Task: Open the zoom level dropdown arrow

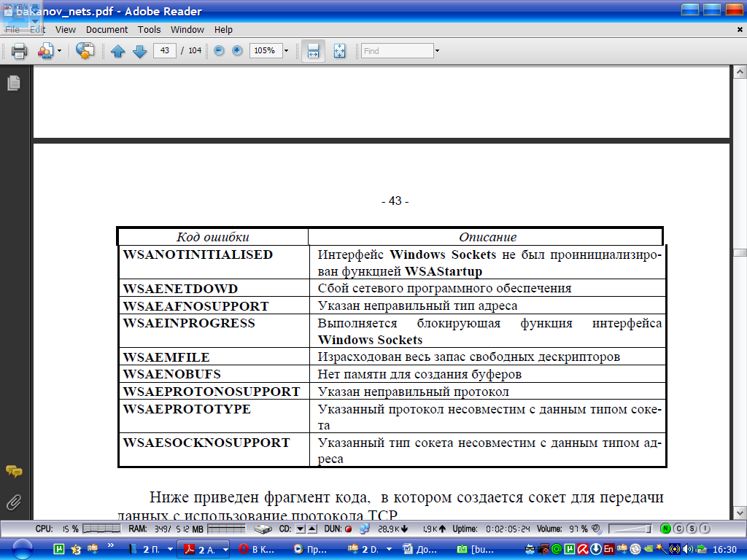Action: (x=286, y=50)
